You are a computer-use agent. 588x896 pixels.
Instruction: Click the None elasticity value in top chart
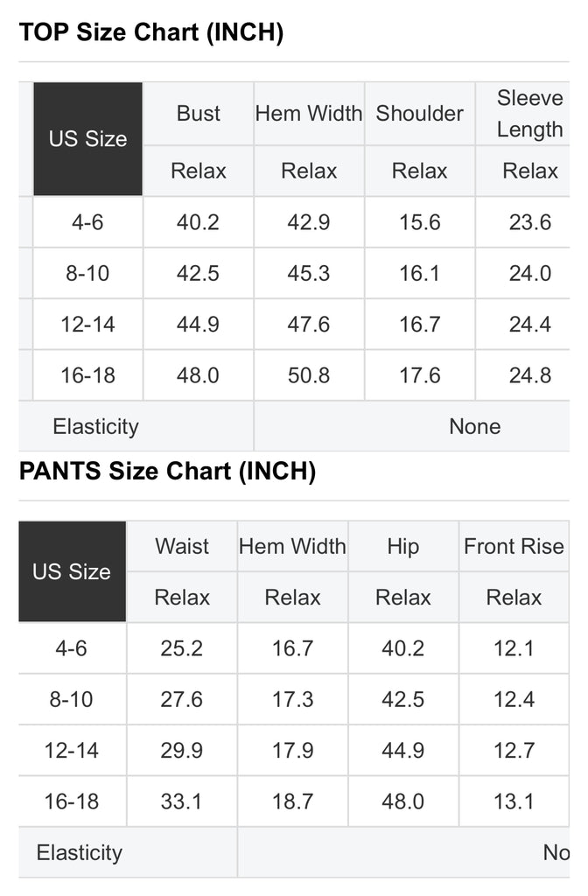point(475,427)
